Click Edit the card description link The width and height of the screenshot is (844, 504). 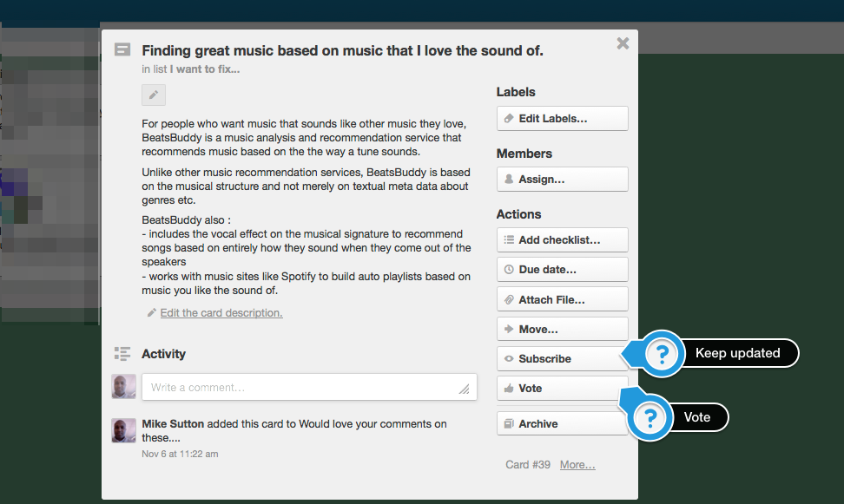pos(221,313)
